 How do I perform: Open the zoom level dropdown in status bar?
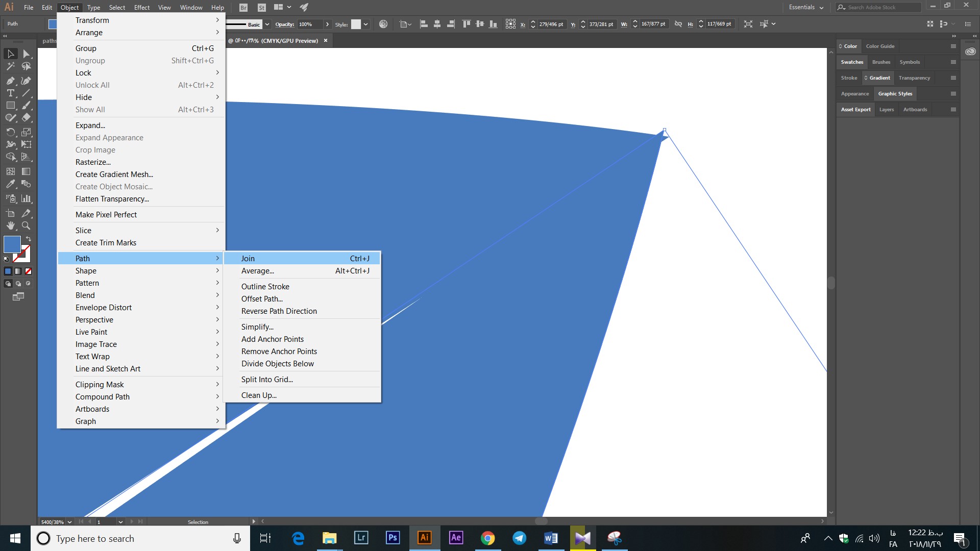(69, 522)
